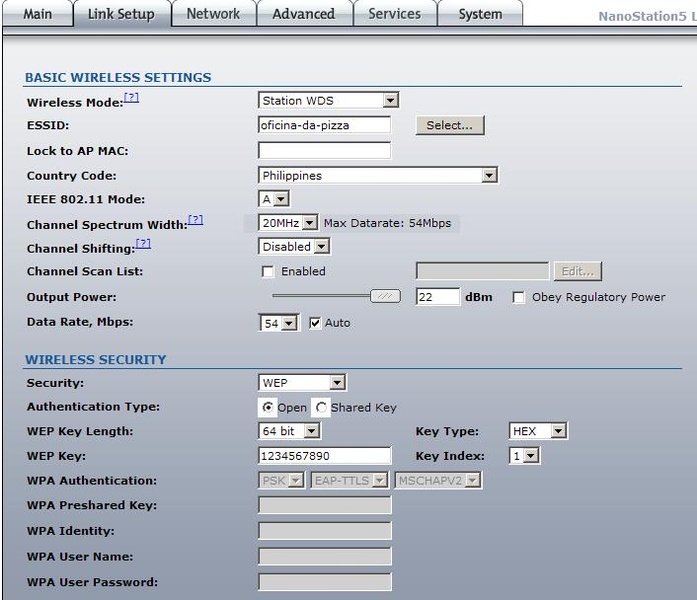The height and width of the screenshot is (600, 697).
Task: Select Open authentication type
Action: click(x=268, y=407)
